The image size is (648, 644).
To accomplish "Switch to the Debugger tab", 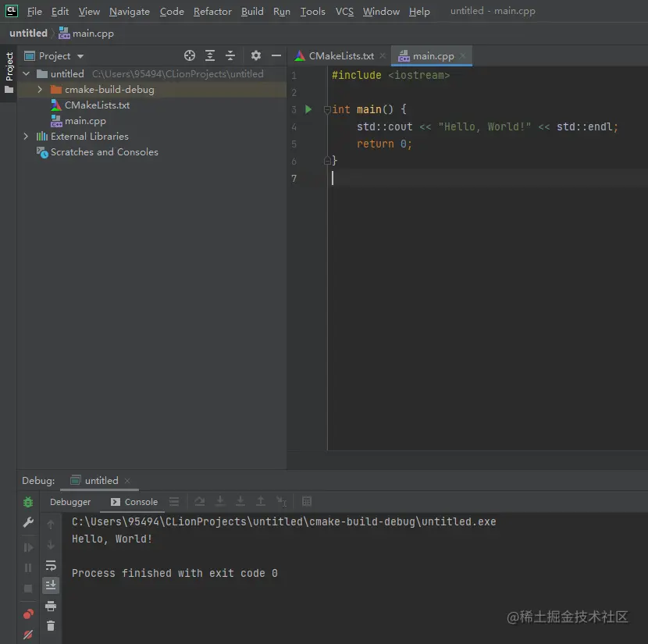I will click(70, 502).
